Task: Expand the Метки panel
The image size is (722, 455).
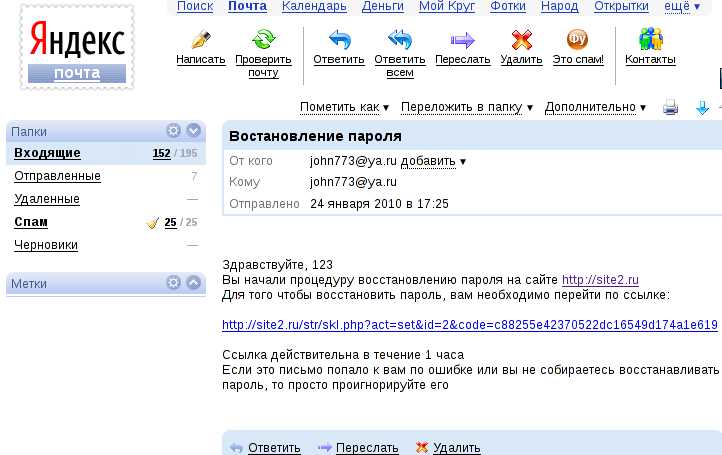Action: [194, 282]
